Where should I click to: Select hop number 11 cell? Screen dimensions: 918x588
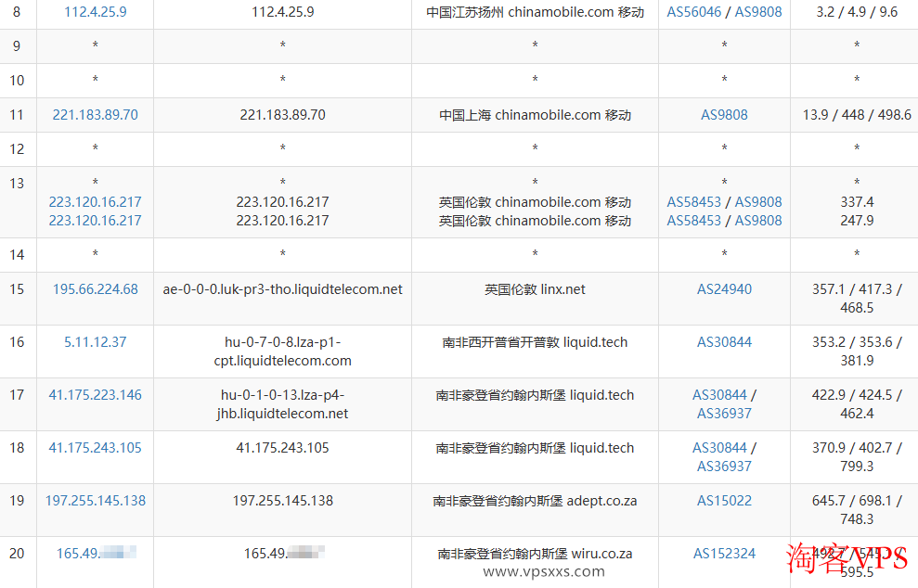coord(17,115)
